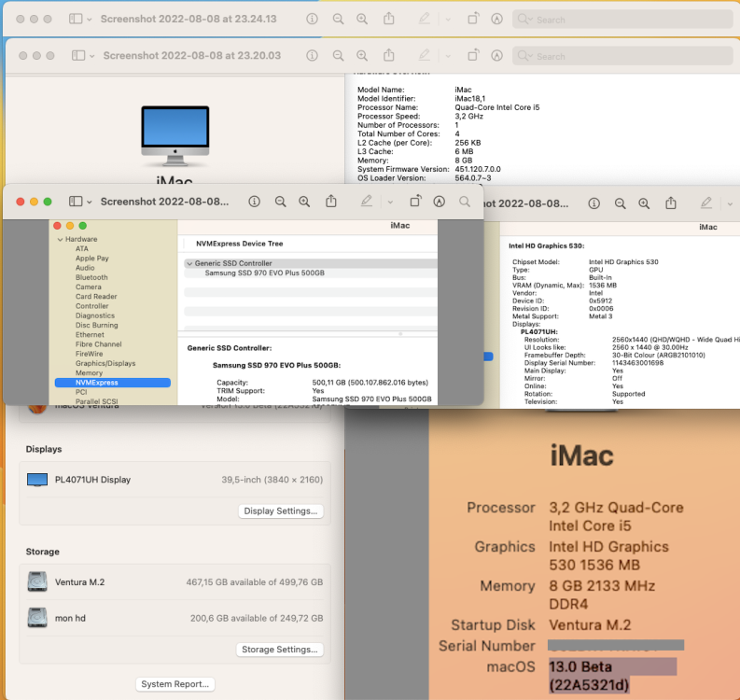Enable markup pencil in 23.20.03 window
This screenshot has width=740, height=700.
pos(425,56)
